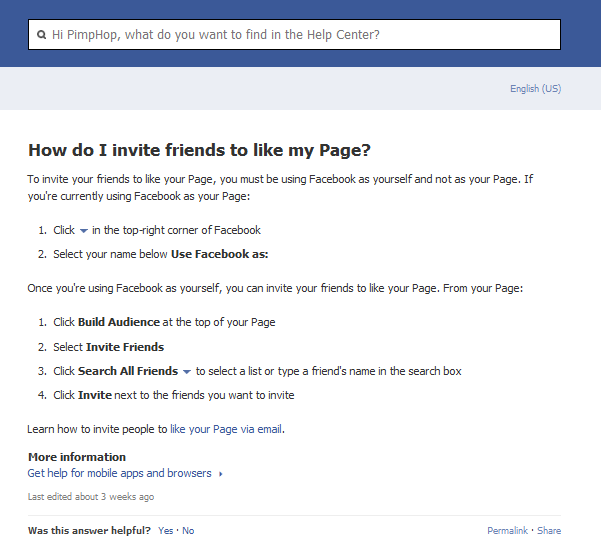Answer No to 'Was this answer helpful?'
The height and width of the screenshot is (552, 601).
[188, 531]
